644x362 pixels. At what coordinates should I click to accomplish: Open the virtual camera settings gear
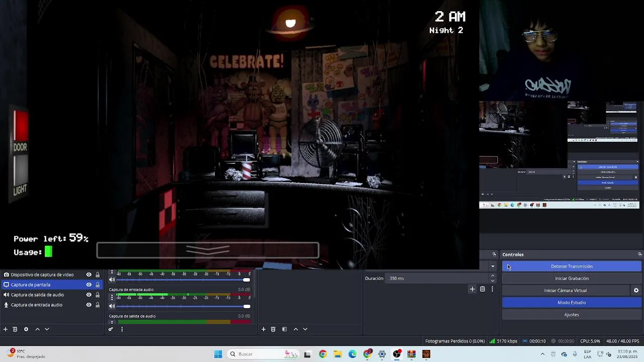[x=636, y=291]
